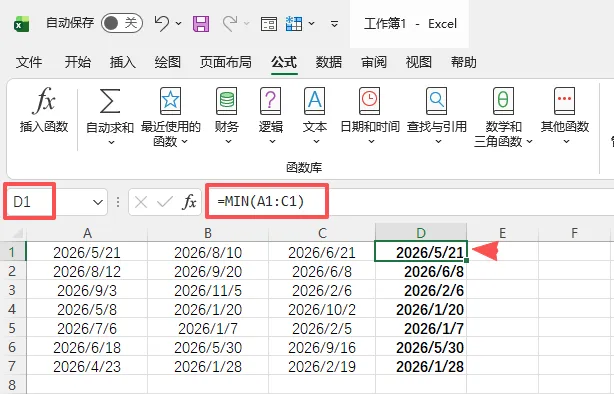
Task: Click the 自动求和 sigma icon
Action: pos(110,101)
